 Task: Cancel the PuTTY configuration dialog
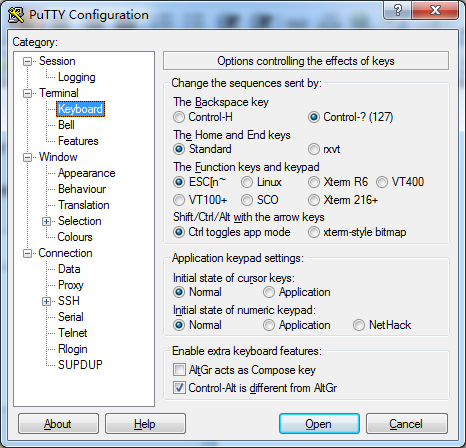pos(407,424)
